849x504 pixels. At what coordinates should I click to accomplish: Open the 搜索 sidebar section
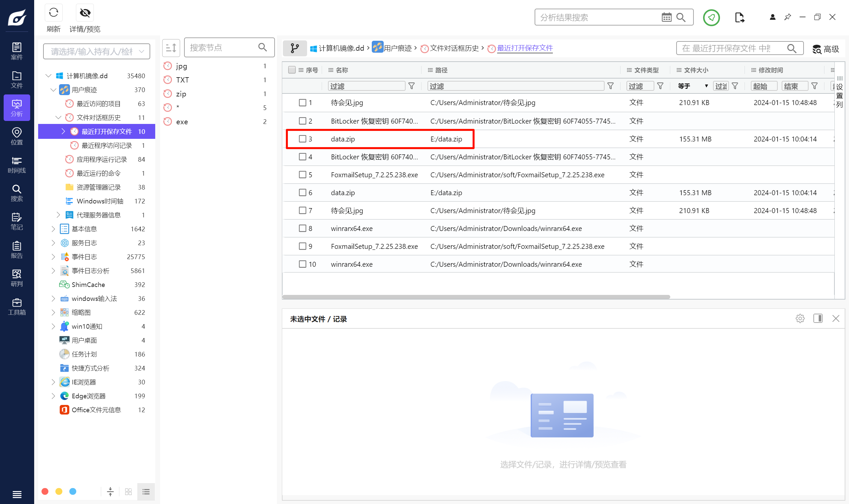tap(17, 193)
